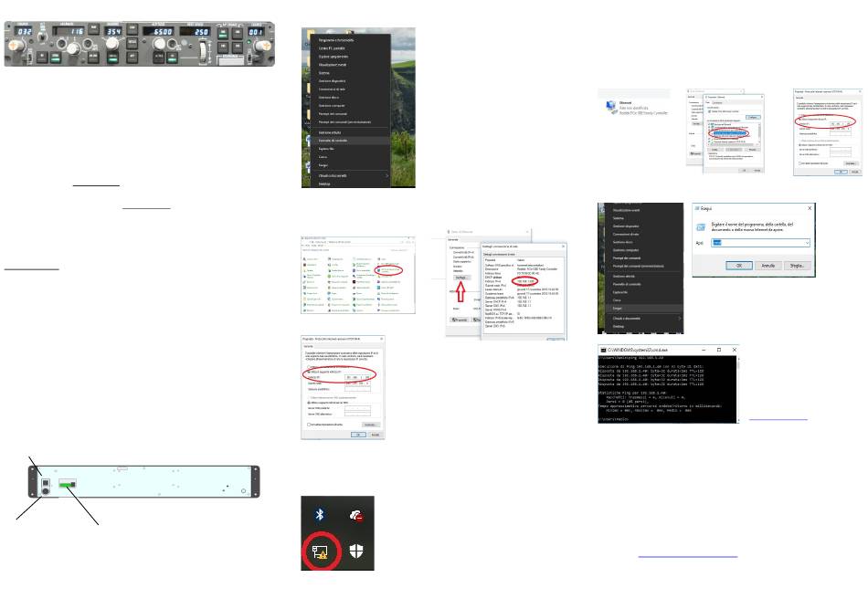Click the OneDrive cloud tray icon

356,516
